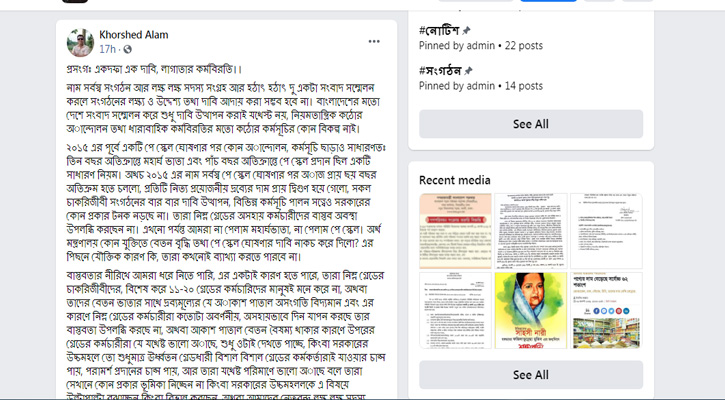Click the post's first line starting প্রসংগঃ
The height and width of the screenshot is (400, 725).
(x=154, y=70)
